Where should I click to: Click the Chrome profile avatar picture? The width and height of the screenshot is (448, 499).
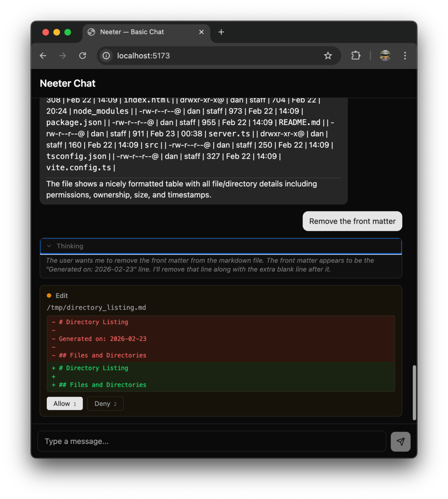click(x=385, y=56)
